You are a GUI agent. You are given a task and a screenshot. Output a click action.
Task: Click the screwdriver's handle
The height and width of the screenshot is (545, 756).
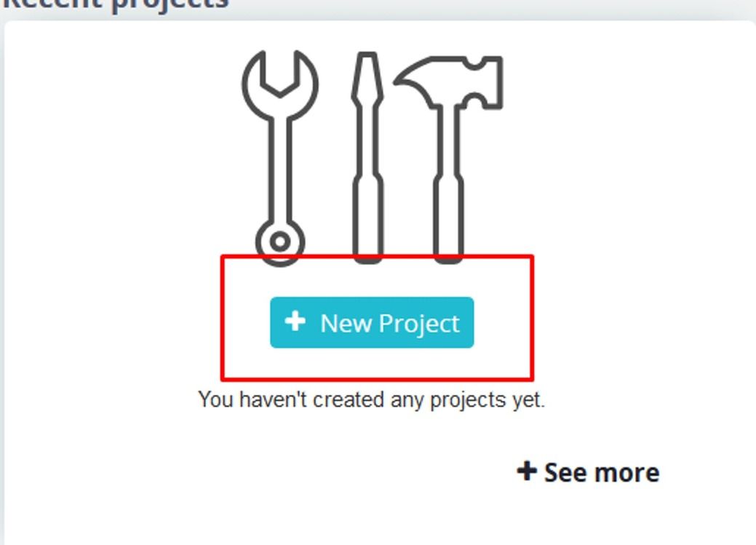pyautogui.click(x=368, y=220)
